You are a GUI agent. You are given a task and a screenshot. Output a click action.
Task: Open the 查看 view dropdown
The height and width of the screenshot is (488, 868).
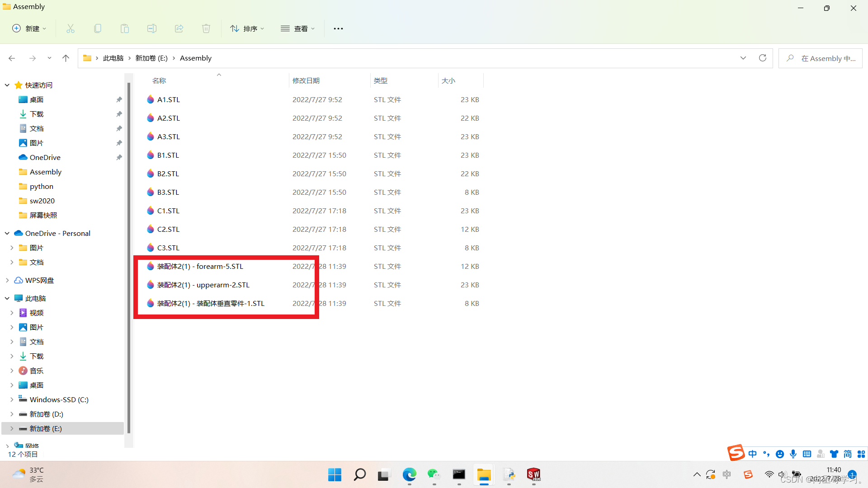click(297, 28)
